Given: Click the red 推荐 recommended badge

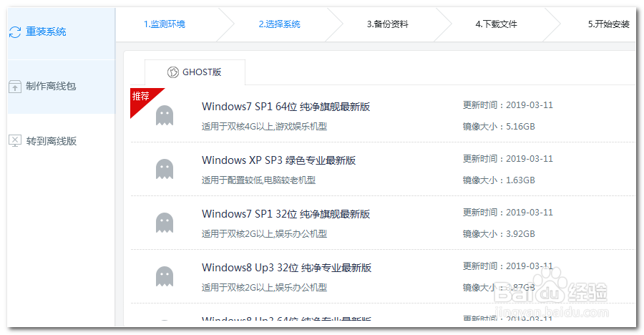Looking at the screenshot, I should coord(142,99).
